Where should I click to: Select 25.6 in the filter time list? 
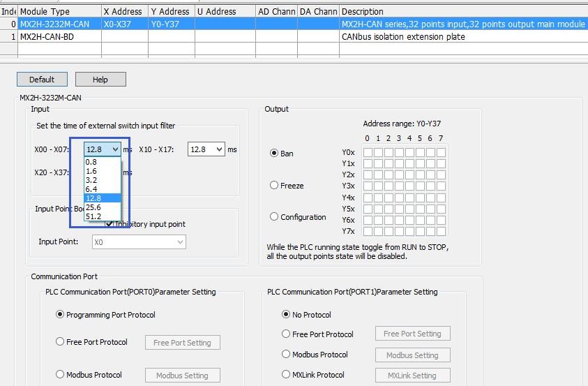[93, 207]
